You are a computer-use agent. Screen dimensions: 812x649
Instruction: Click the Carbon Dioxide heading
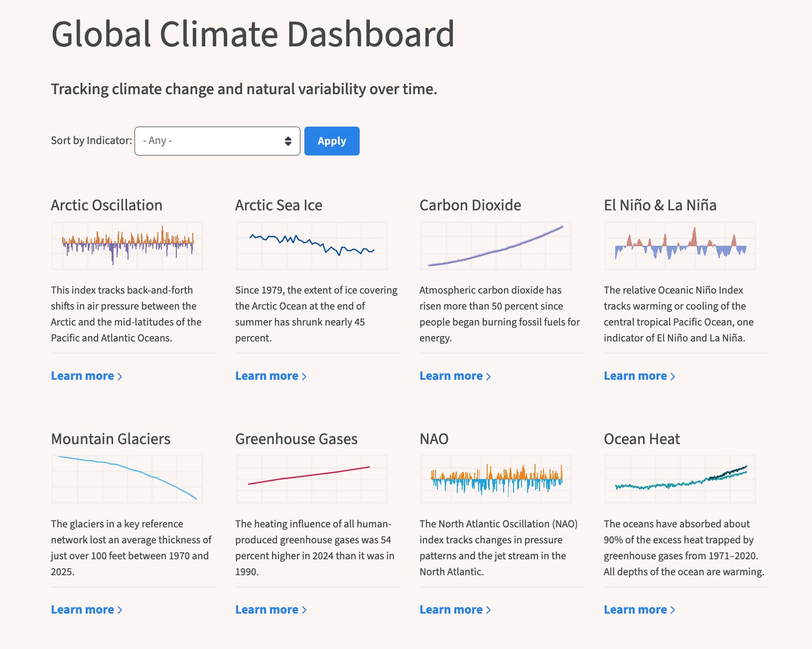[x=470, y=205]
